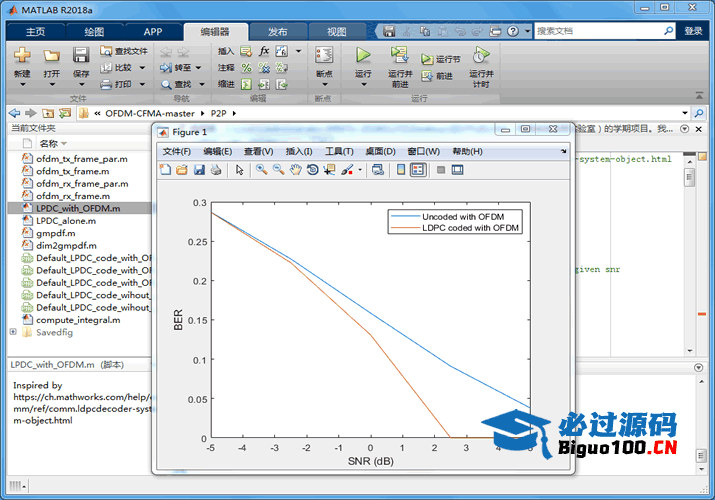This screenshot has height=500, width=715.
Task: Click the insert function fx icon
Action: (264, 51)
